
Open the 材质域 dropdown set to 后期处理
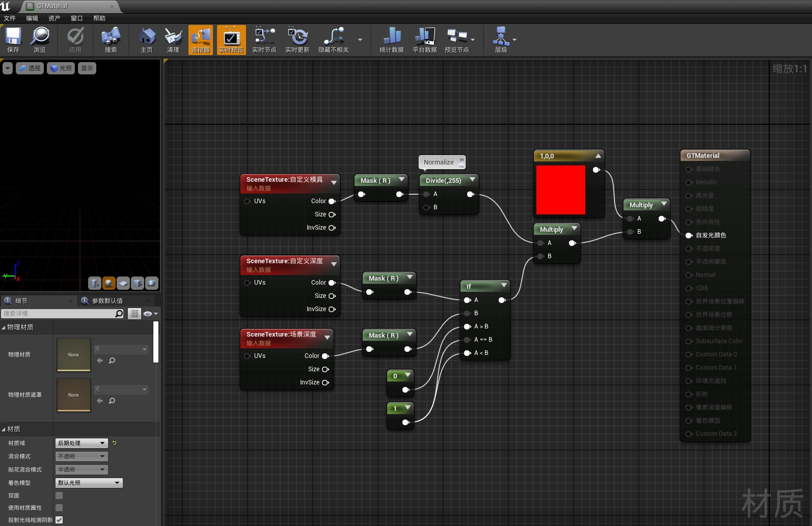[x=82, y=443]
